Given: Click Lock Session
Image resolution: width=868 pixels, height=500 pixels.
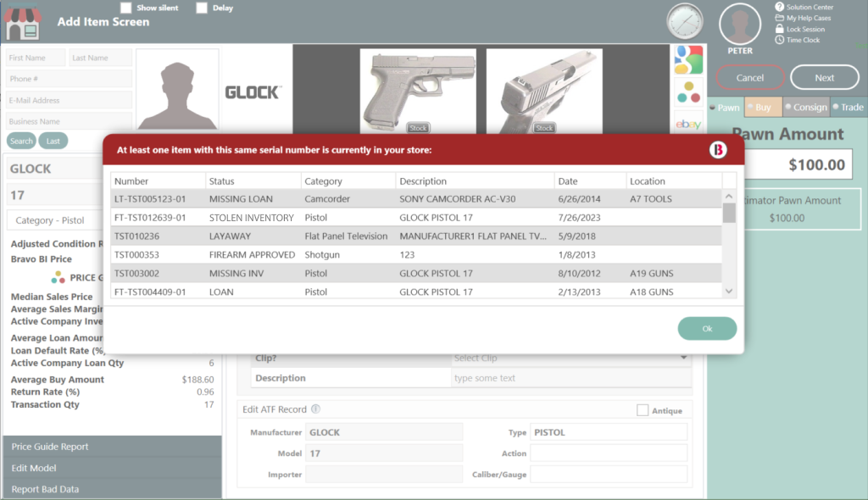Looking at the screenshot, I should tap(800, 29).
